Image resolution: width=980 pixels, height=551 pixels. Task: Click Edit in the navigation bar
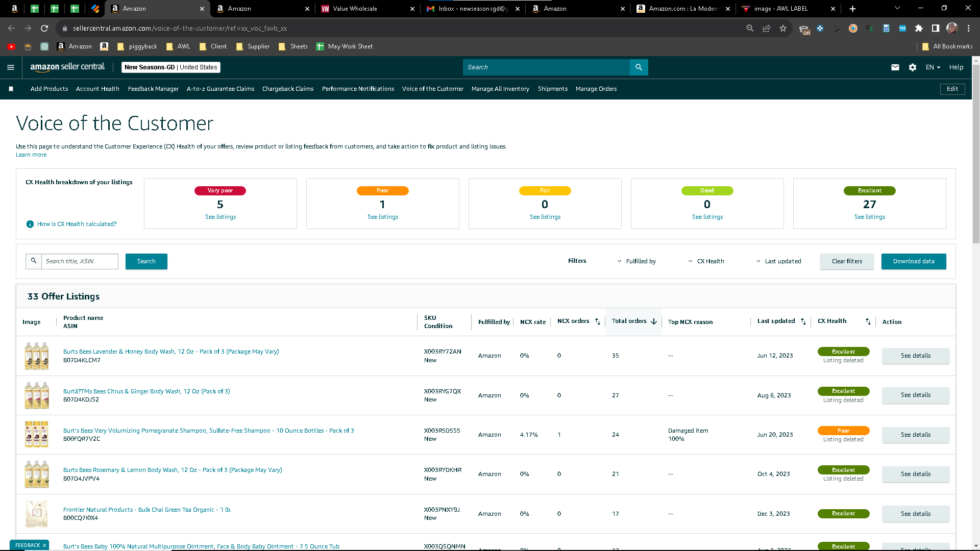coord(952,89)
